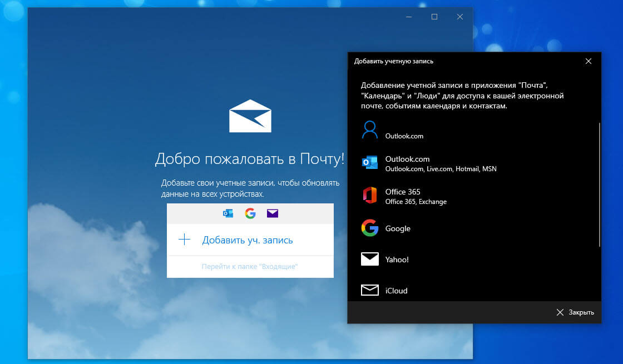Screen dimensions: 623x364
Task: Click the account list vertical scrollbar
Action: (599, 185)
